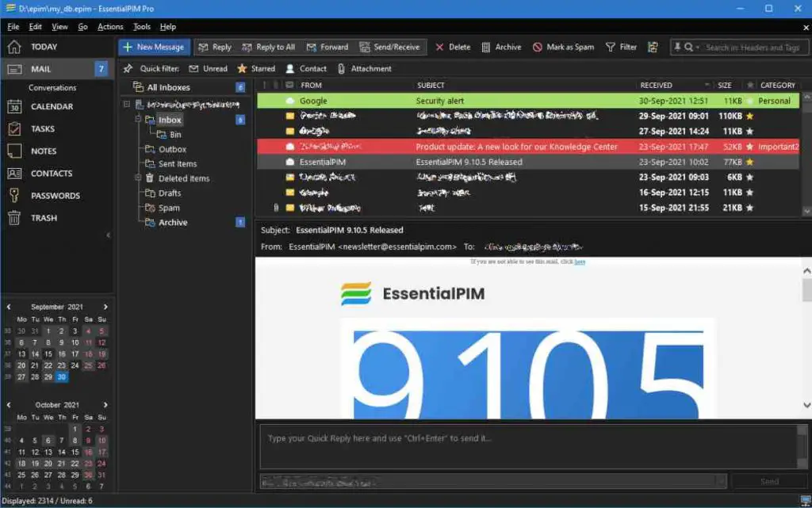Toggle star on the 29-Sep-2021 09:01 message
Viewport: 812px width, 508px height.
(x=749, y=116)
